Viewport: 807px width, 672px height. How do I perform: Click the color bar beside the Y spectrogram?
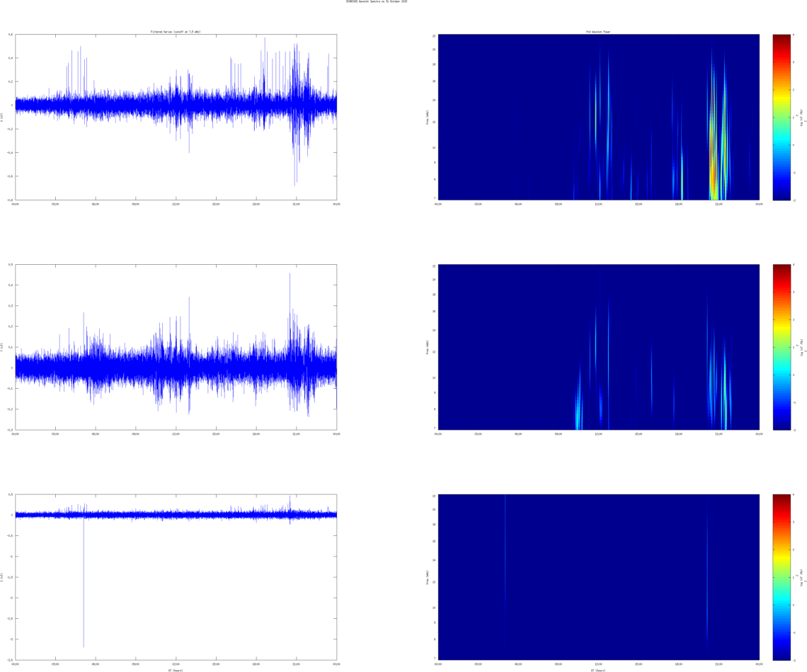(x=782, y=347)
